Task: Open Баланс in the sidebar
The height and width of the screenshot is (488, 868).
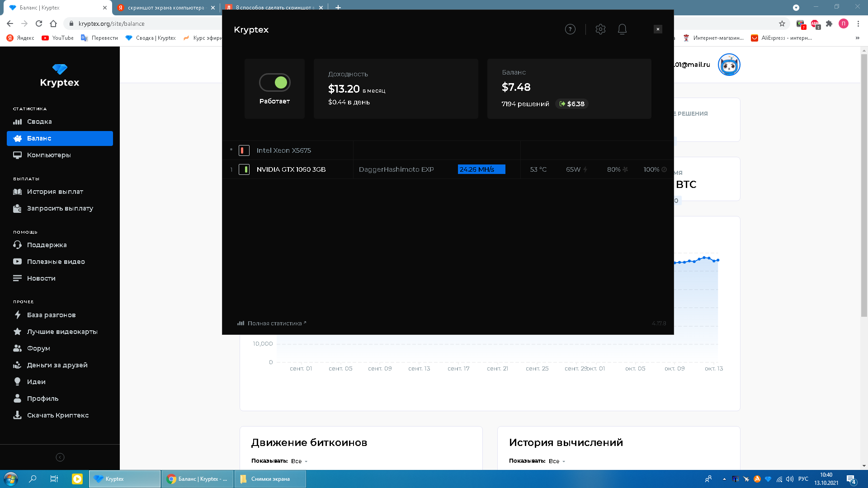Action: 60,138
